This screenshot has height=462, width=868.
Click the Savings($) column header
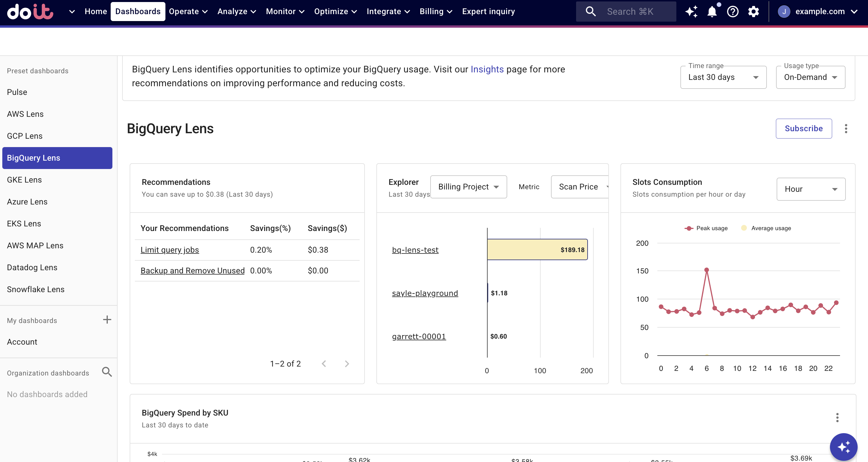pyautogui.click(x=327, y=228)
